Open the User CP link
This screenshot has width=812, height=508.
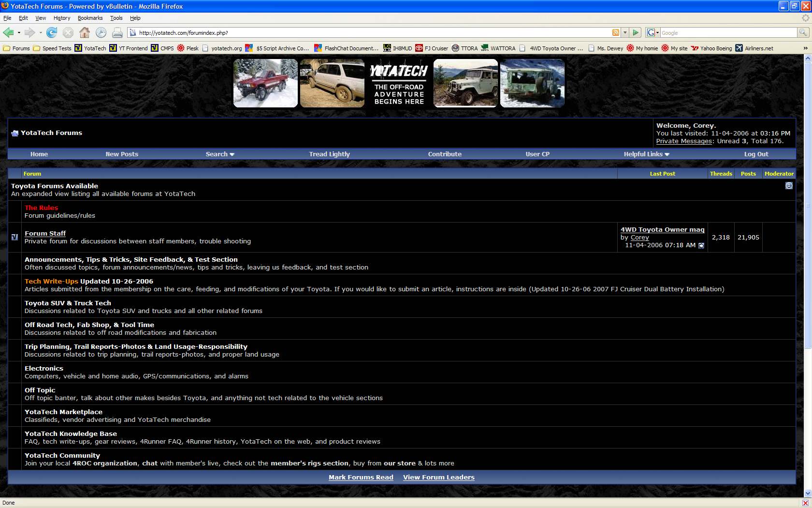point(537,154)
